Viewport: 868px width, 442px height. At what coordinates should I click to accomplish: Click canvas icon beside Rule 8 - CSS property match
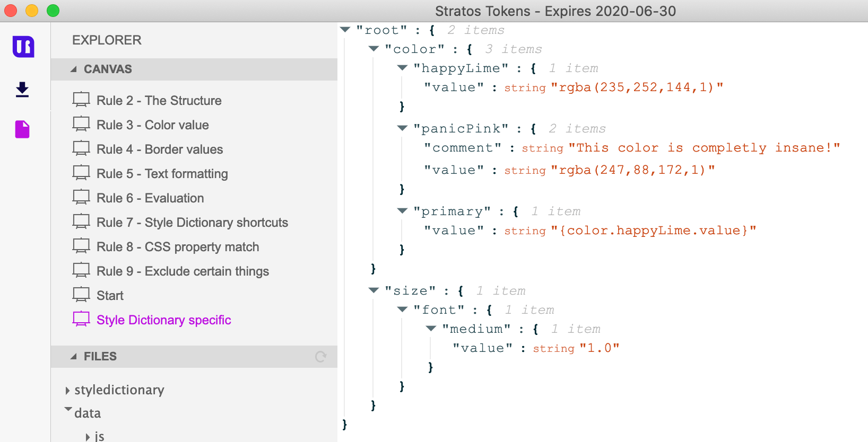click(x=81, y=246)
